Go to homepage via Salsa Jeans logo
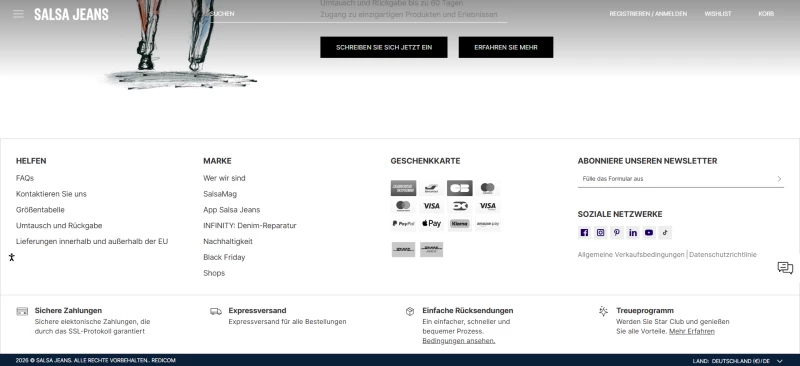800x366 pixels. coord(71,14)
